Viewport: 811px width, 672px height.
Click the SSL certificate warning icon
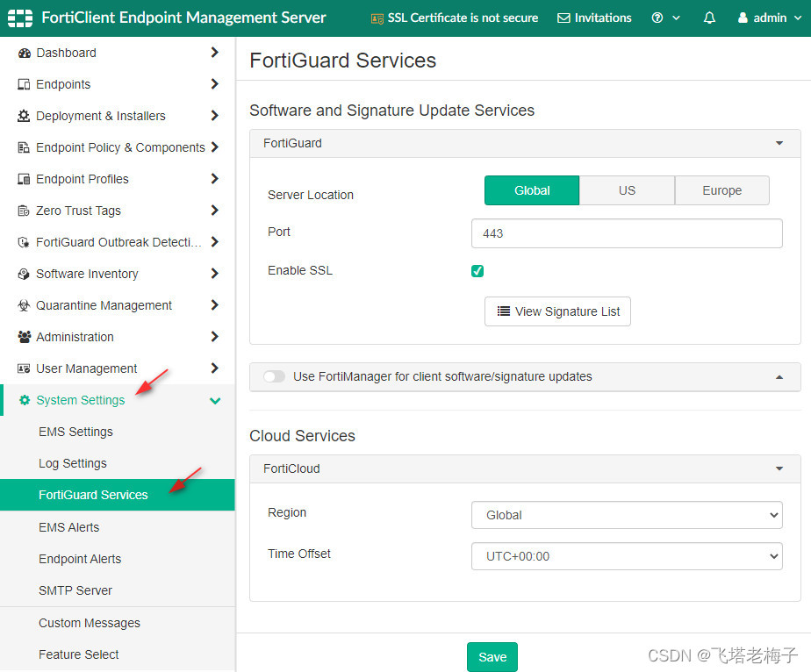(x=377, y=18)
